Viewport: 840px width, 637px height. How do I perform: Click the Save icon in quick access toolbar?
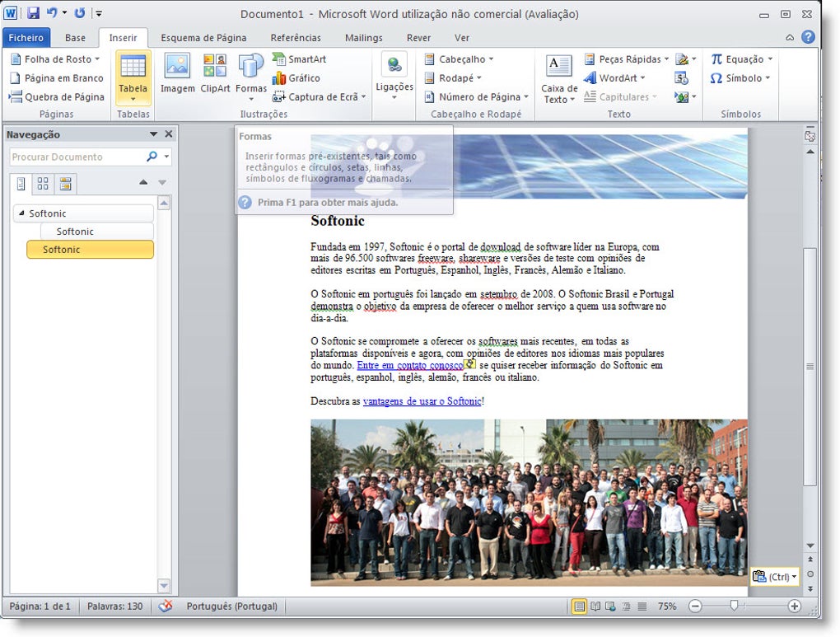[x=33, y=13]
